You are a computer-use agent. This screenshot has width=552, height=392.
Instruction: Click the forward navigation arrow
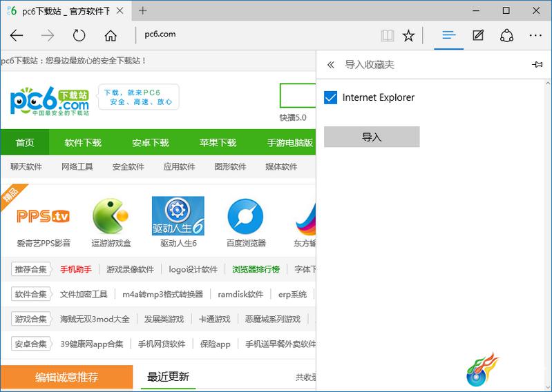coord(48,35)
